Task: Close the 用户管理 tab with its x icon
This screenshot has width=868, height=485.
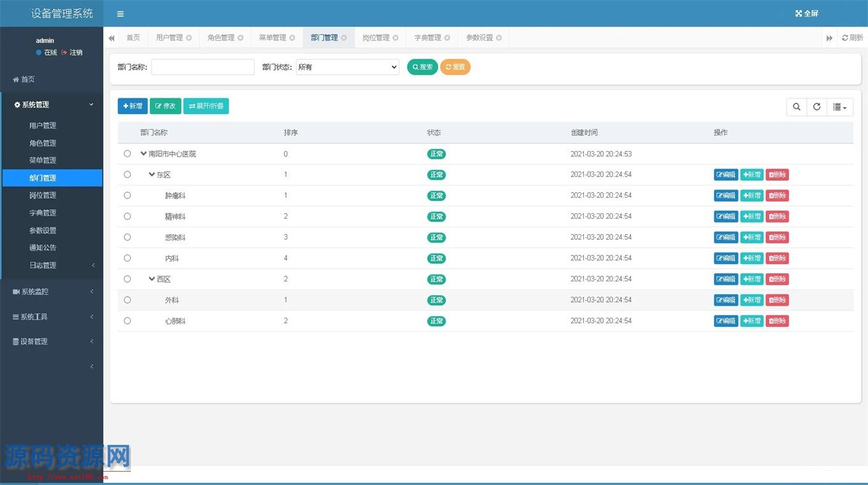Action: (x=189, y=38)
